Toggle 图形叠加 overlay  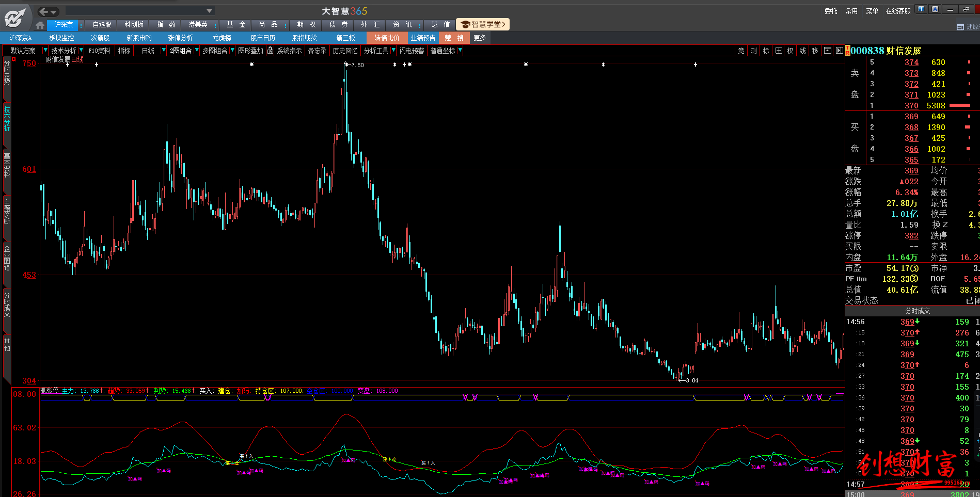(x=250, y=51)
